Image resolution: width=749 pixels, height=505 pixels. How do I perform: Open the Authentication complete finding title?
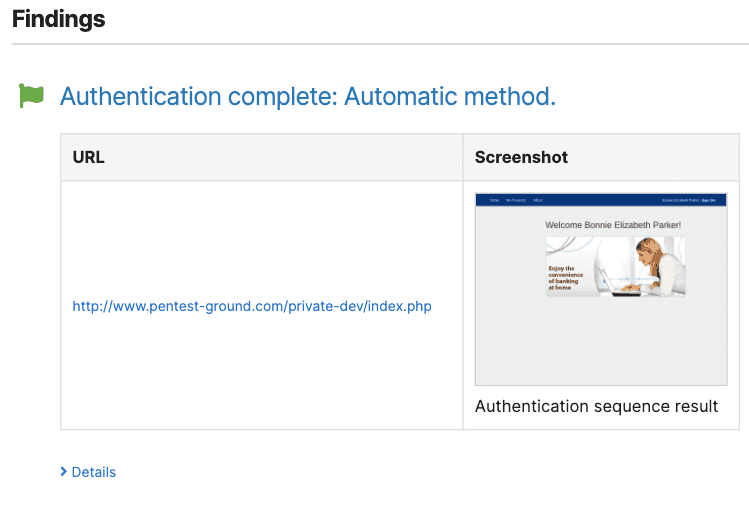tap(307, 97)
